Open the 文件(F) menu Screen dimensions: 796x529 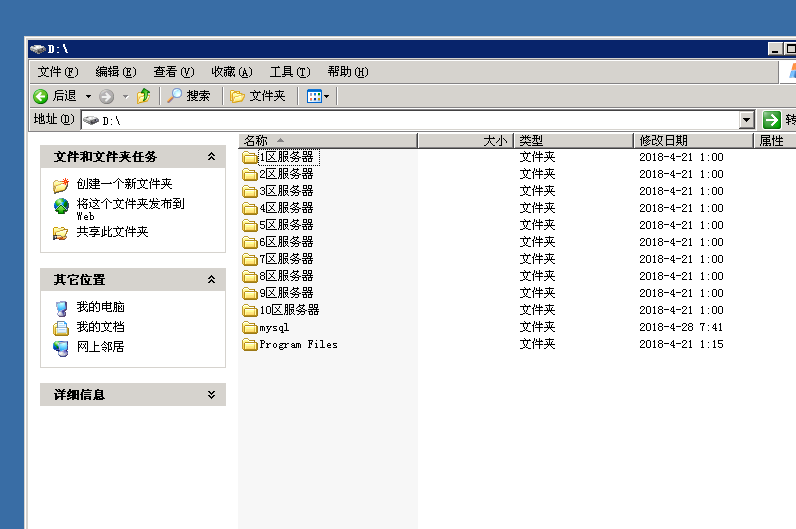[x=57, y=72]
